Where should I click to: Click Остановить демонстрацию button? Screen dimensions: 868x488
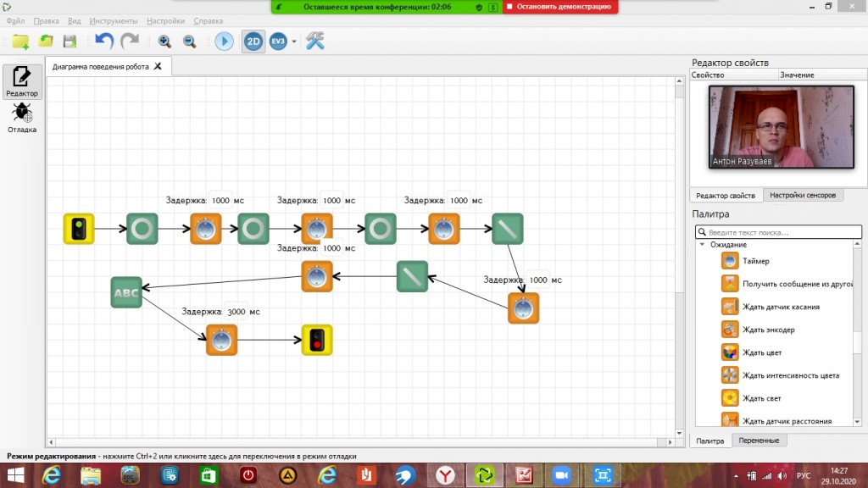[559, 7]
